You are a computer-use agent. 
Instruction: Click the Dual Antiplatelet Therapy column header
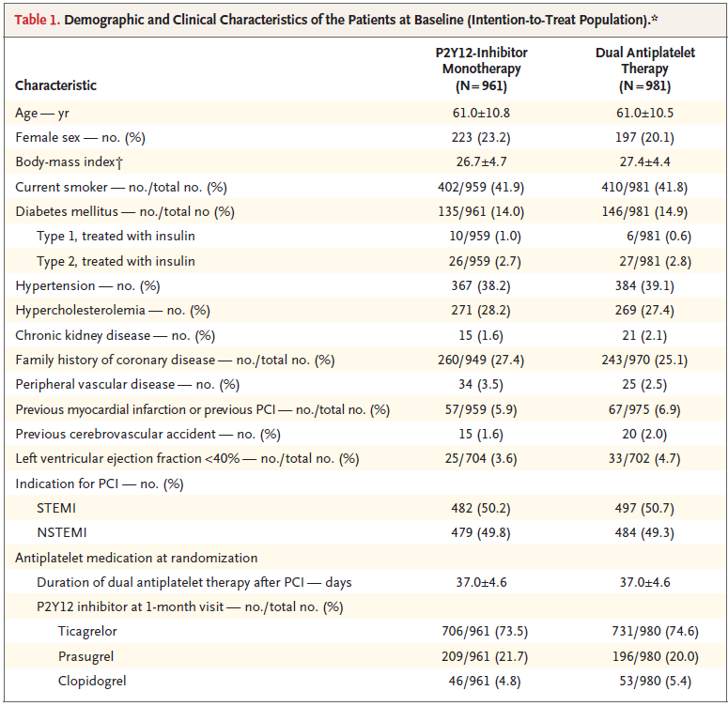(x=644, y=69)
